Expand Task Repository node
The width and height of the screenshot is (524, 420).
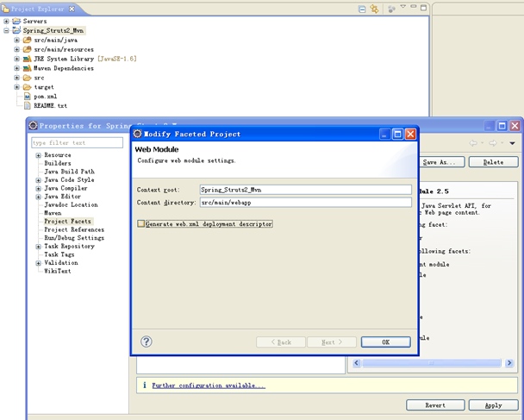click(39, 247)
